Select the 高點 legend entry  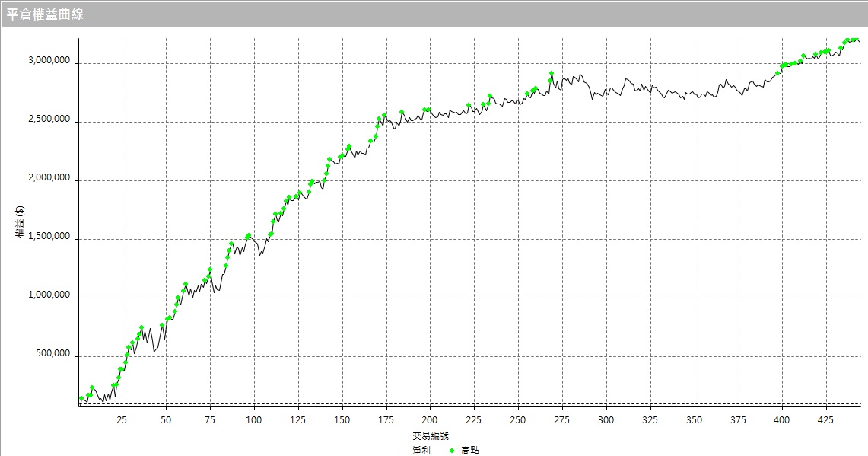pos(464,451)
